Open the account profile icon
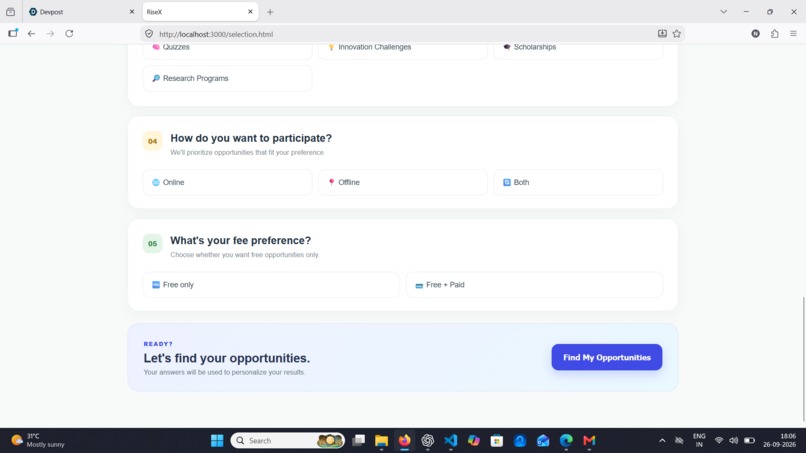The height and width of the screenshot is (453, 806). coord(755,33)
